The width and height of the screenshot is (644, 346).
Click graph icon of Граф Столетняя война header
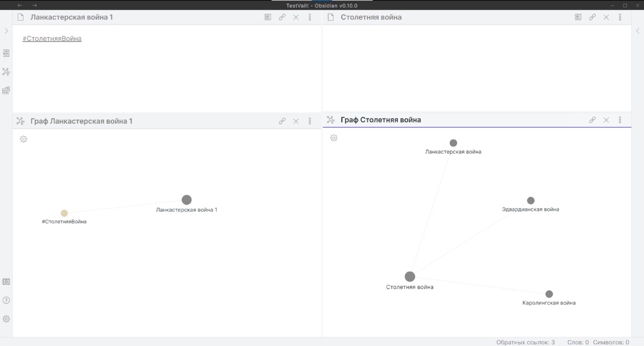(x=331, y=120)
